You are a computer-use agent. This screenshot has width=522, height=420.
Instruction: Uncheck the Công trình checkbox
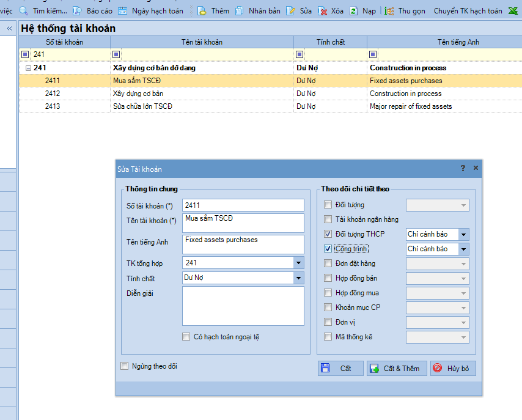(x=328, y=249)
